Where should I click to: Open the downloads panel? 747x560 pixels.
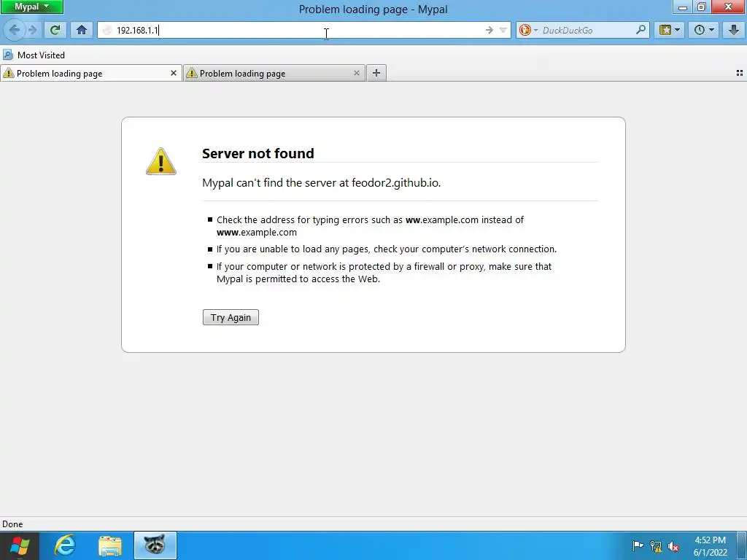point(734,30)
